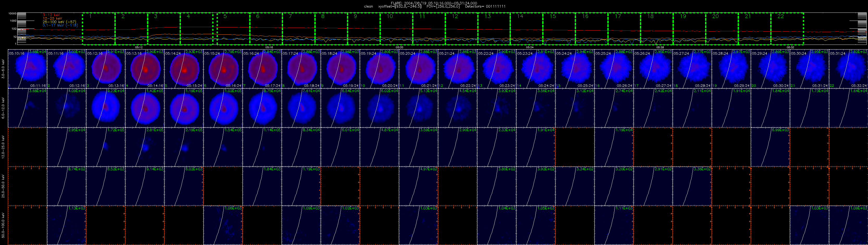Click the yellow 25-100 keV (-57) legend entry
This screenshot has height=245, width=868.
click(59, 22)
